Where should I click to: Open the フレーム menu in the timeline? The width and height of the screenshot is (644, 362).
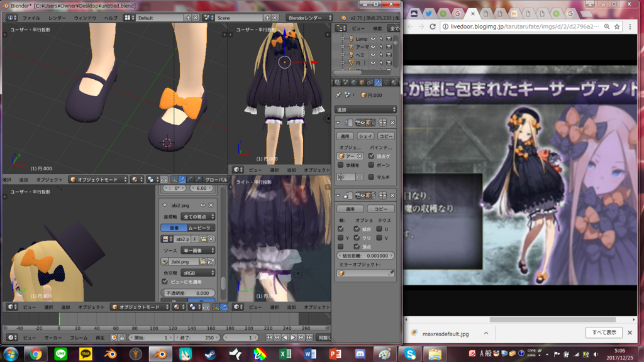(79, 337)
